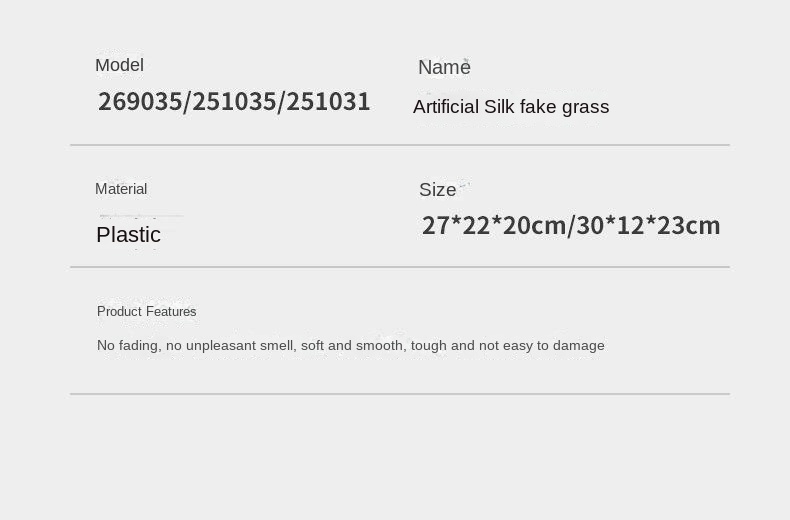Click the divider line below Product Features
This screenshot has height=520, width=790.
click(x=400, y=394)
